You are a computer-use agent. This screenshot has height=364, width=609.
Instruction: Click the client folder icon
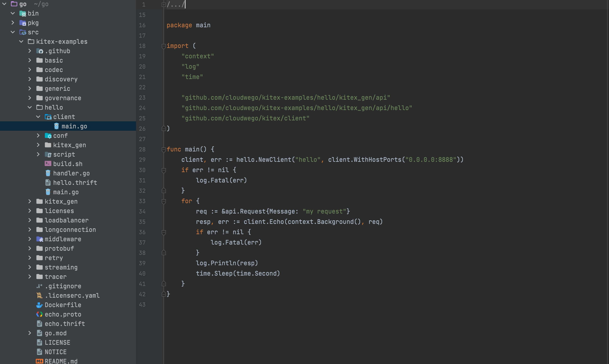(48, 117)
